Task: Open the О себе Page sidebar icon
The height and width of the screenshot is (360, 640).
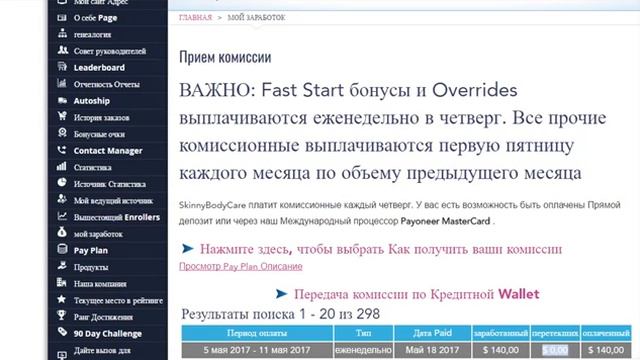Action: (x=62, y=18)
